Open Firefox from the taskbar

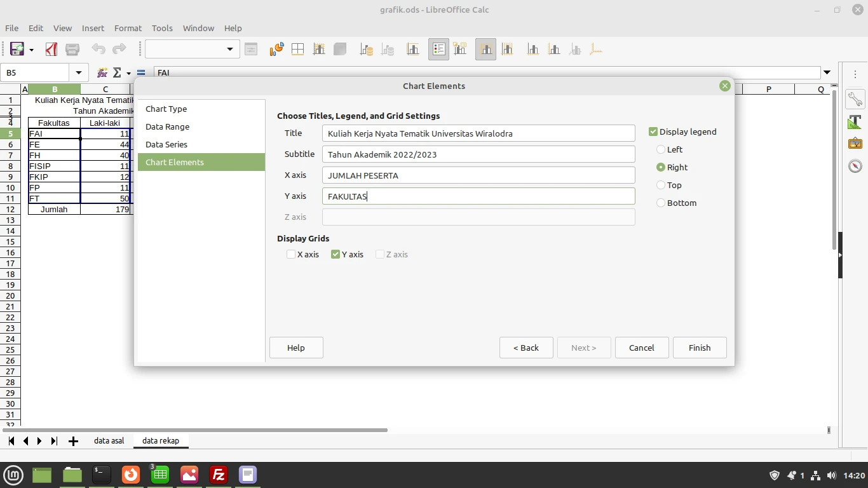coord(131,475)
